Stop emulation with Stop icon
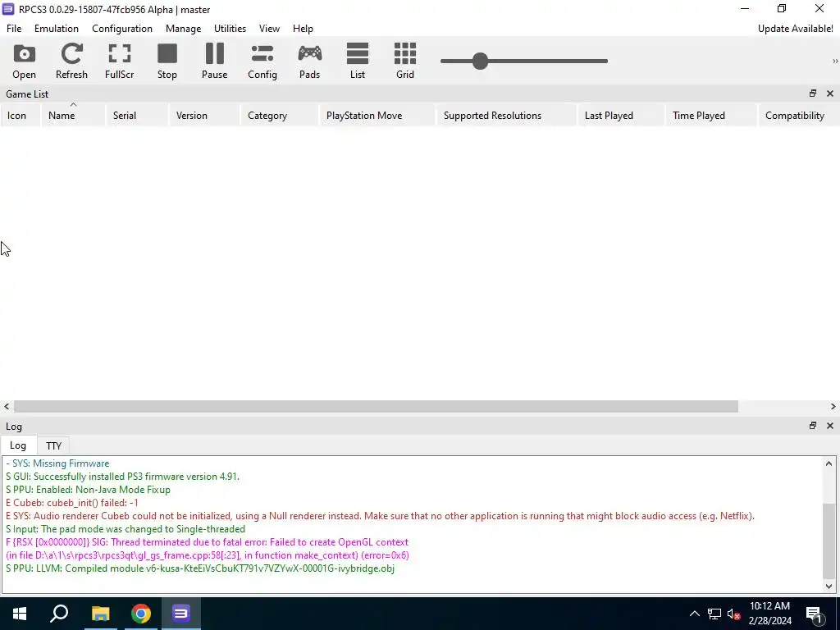Viewport: 840px width, 630px height. tap(167, 61)
